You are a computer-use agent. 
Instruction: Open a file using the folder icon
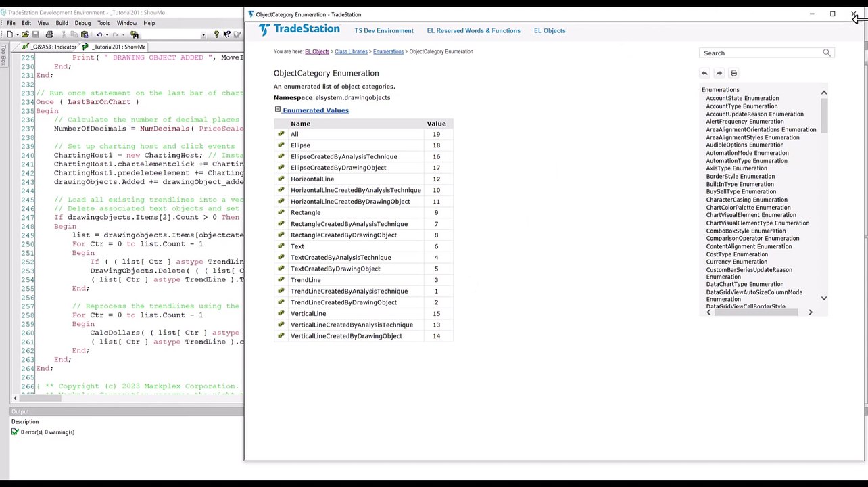click(x=25, y=34)
